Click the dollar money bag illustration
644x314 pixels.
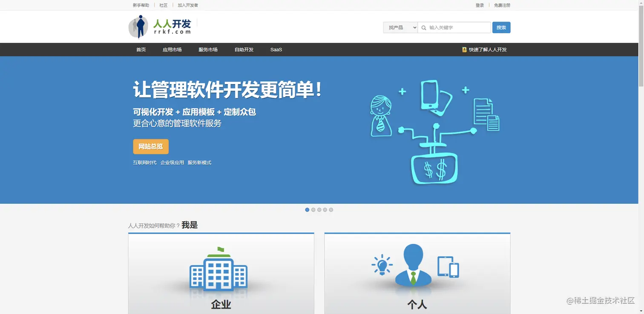(x=434, y=168)
